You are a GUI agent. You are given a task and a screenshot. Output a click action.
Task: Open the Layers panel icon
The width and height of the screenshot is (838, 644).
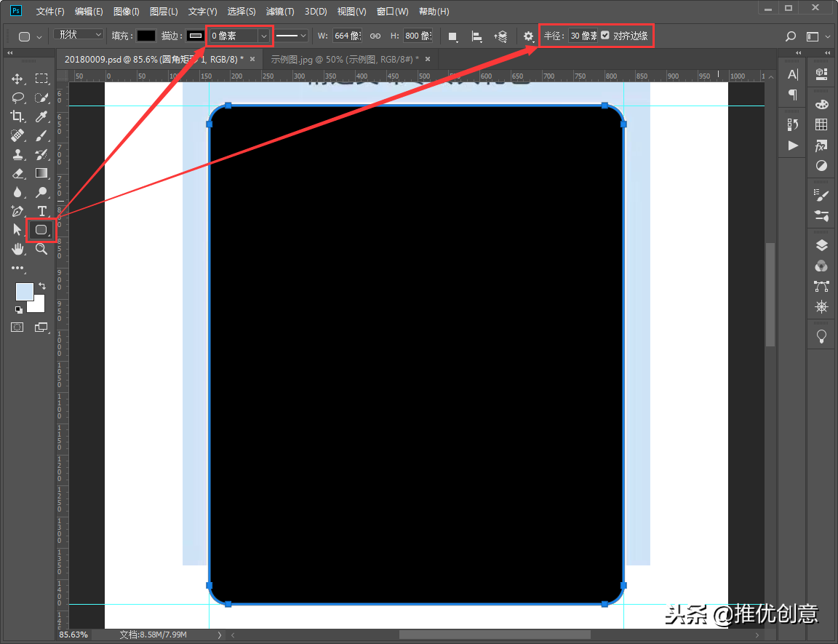point(821,245)
